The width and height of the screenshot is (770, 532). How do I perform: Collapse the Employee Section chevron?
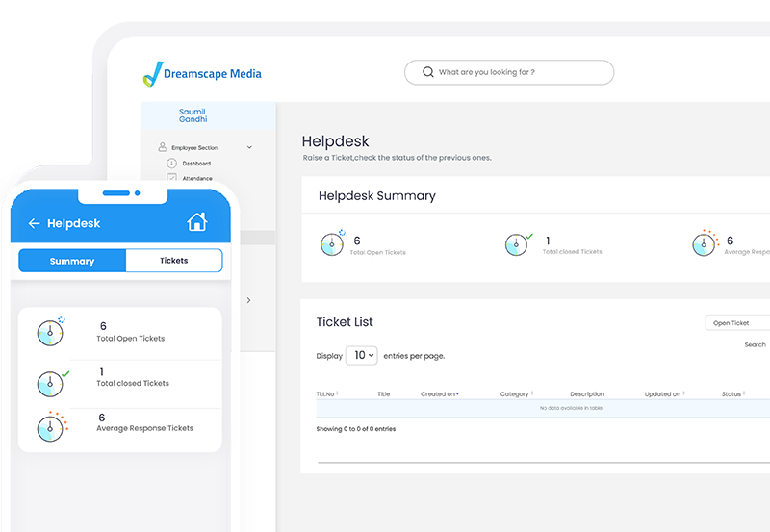pos(249,147)
